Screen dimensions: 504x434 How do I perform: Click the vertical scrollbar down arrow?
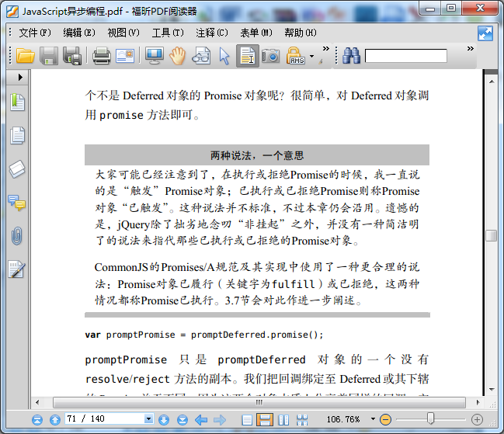492,390
